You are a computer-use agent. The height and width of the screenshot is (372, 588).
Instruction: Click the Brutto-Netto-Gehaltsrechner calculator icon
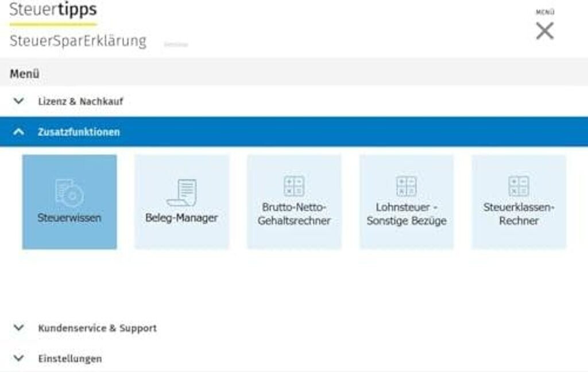[294, 186]
